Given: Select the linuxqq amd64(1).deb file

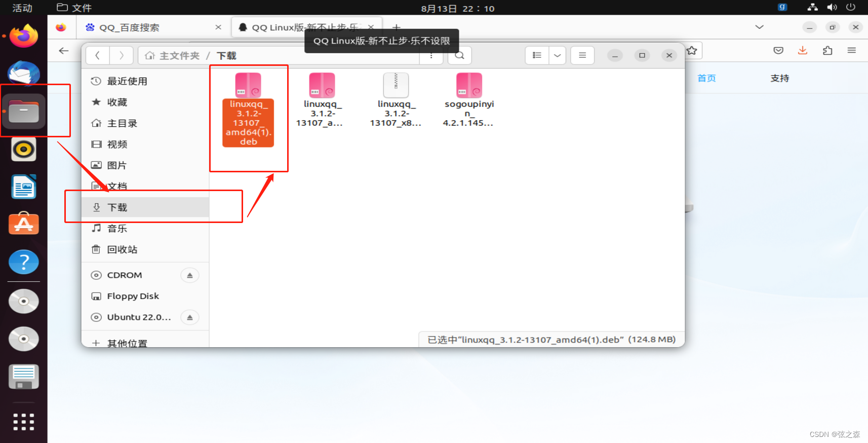Looking at the screenshot, I should pos(248,109).
